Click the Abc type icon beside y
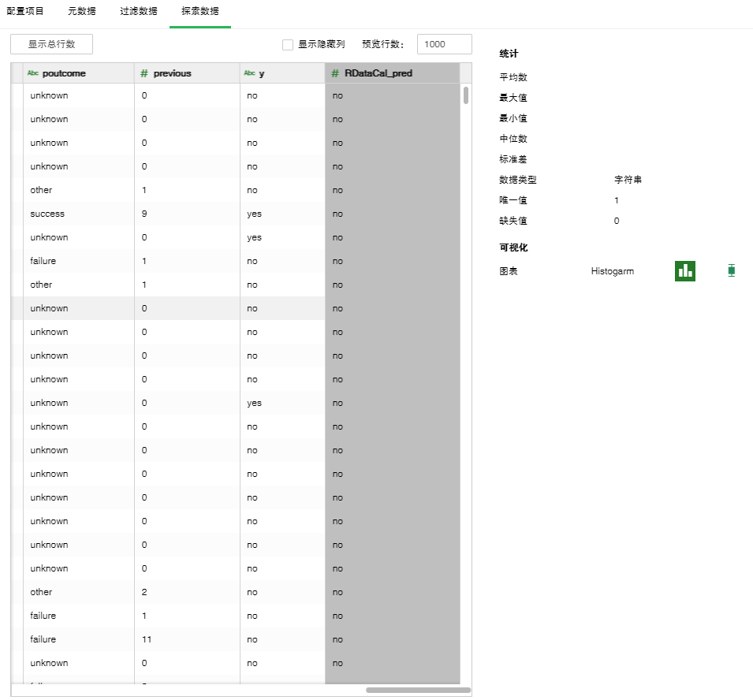Image resolution: width=753 pixels, height=700 pixels. click(x=249, y=73)
